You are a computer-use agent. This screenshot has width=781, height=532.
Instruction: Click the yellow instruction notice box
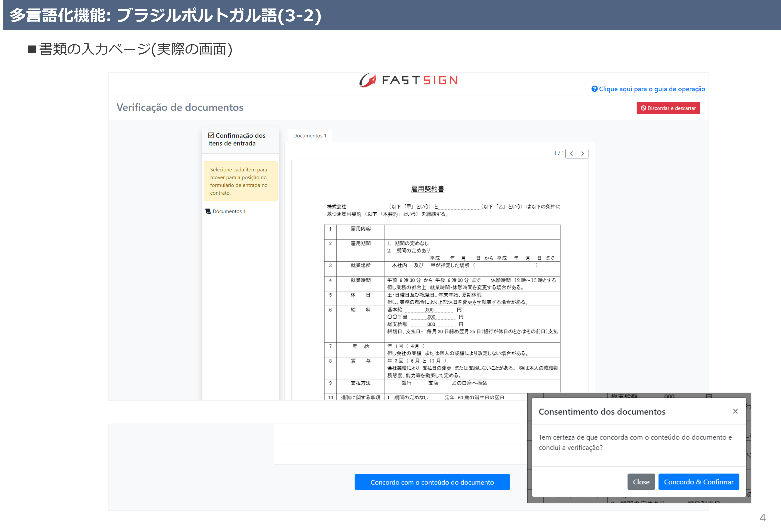[x=240, y=181]
